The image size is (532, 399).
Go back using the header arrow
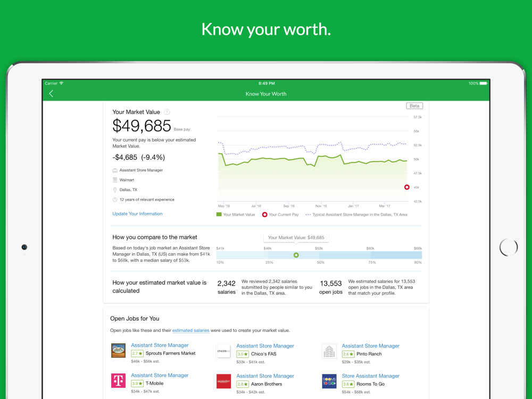tap(51, 94)
